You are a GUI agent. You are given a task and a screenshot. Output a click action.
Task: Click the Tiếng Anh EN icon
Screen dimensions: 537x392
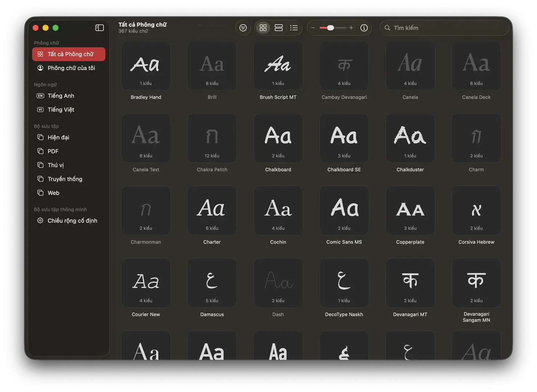point(40,96)
